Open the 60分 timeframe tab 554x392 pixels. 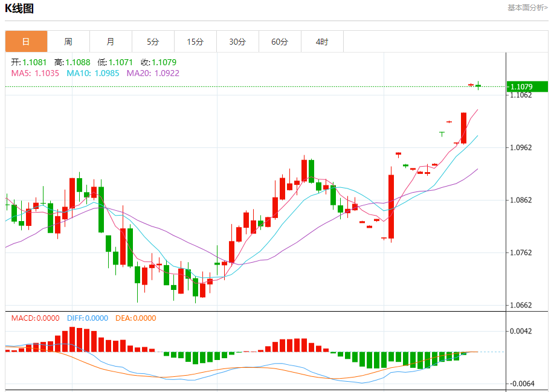[280, 42]
